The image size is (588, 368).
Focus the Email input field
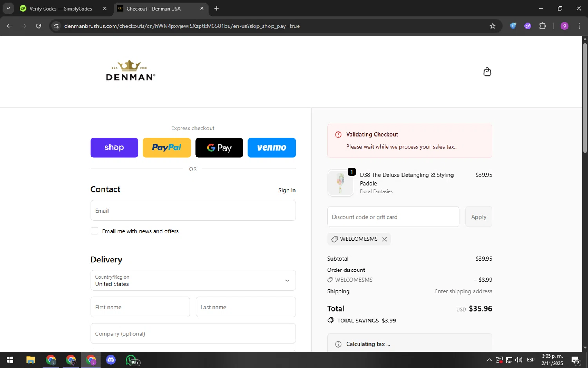[x=193, y=211]
